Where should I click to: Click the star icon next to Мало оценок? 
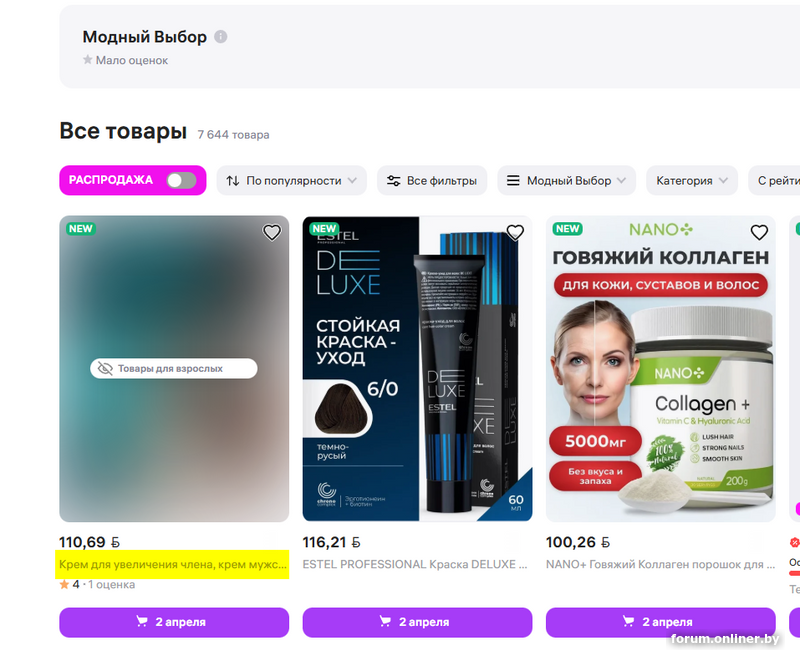[x=88, y=60]
